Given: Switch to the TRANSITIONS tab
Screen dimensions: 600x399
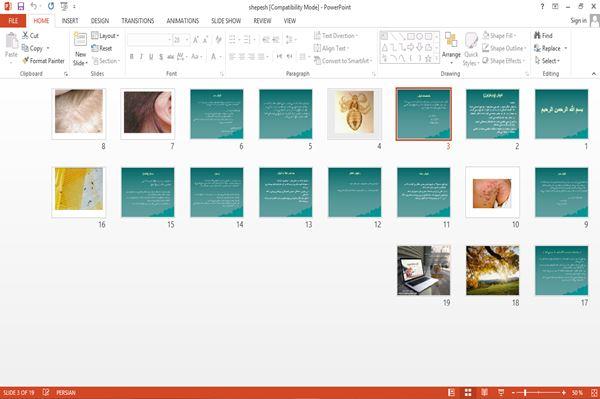Looking at the screenshot, I should pyautogui.click(x=138, y=21).
